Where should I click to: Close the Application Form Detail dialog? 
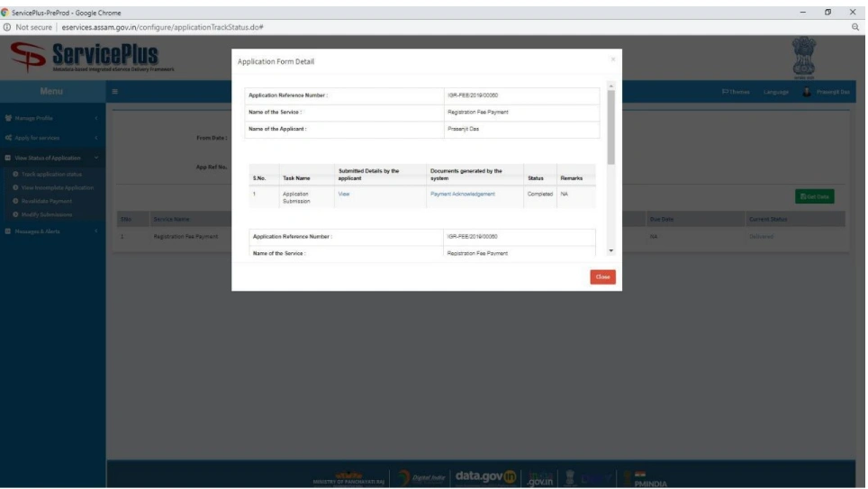(x=602, y=276)
